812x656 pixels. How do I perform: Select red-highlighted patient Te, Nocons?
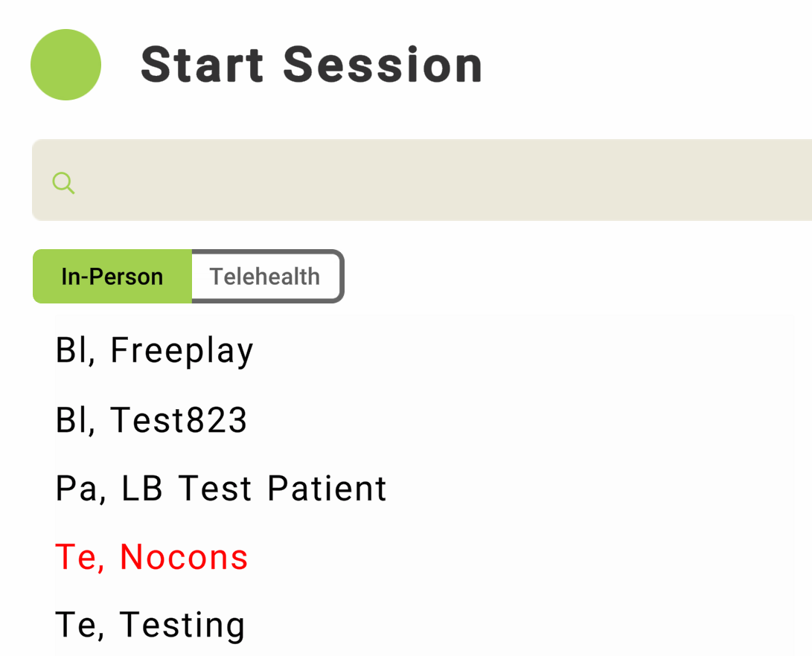point(152,557)
